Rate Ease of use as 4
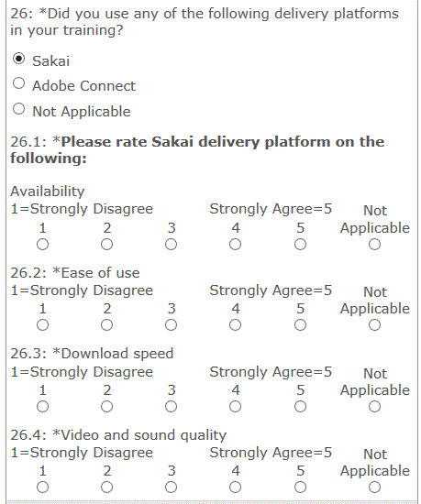 (236, 325)
